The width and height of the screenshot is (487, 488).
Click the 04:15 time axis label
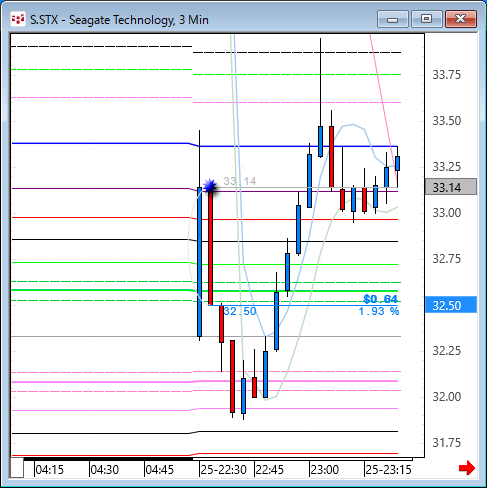click(49, 470)
